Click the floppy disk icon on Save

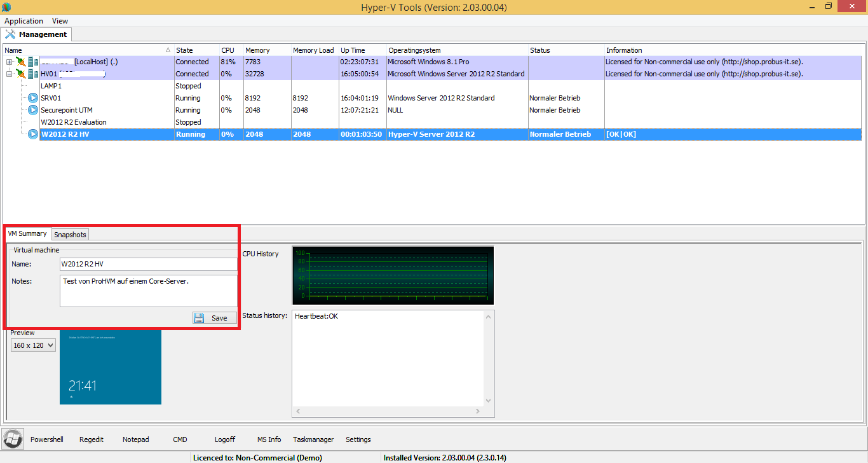[199, 318]
